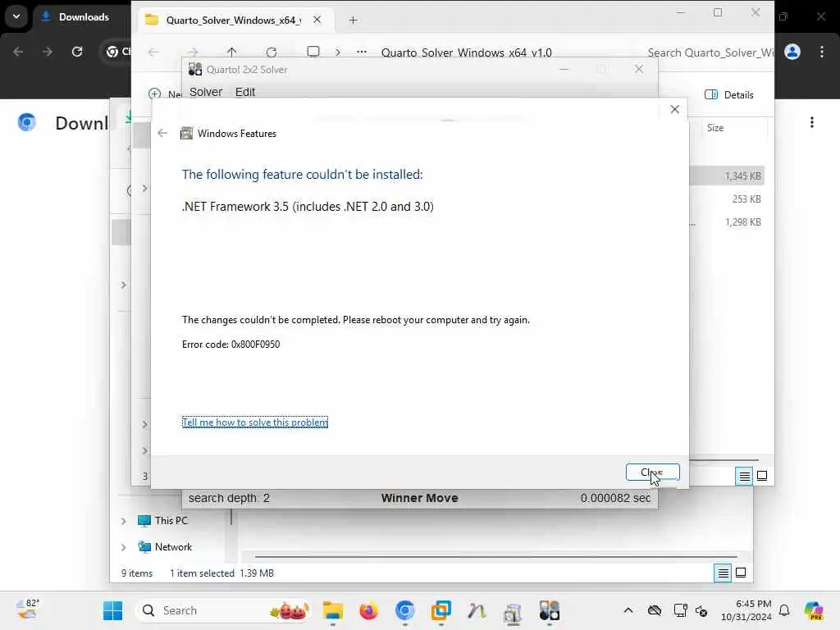Viewport: 840px width, 630px height.
Task: Open the Edit menu in Quarto! 2x2 Solver
Action: coord(245,92)
